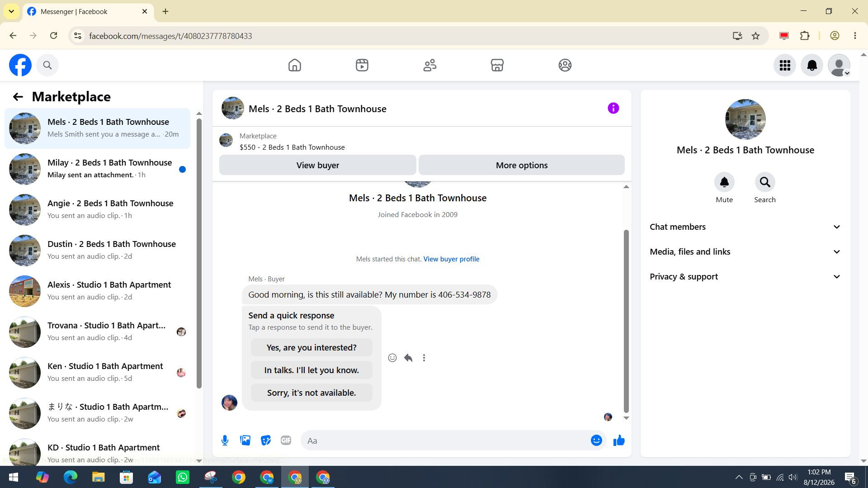
Task: Choose a sticker with sticker icon
Action: [266, 441]
